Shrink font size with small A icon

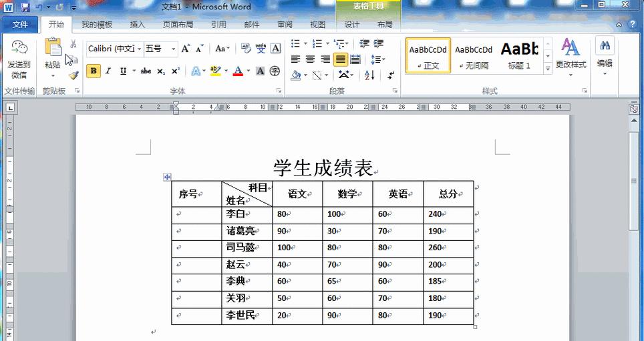200,49
